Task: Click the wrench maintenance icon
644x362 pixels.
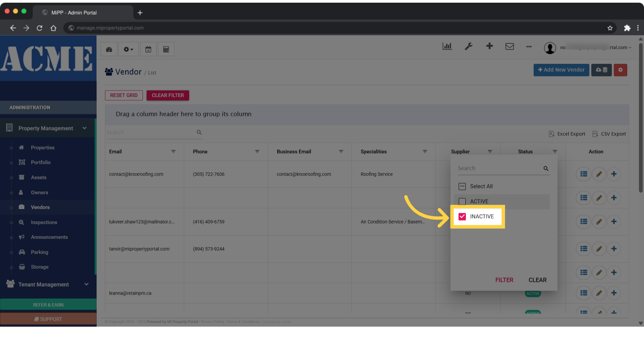Action: (x=469, y=46)
